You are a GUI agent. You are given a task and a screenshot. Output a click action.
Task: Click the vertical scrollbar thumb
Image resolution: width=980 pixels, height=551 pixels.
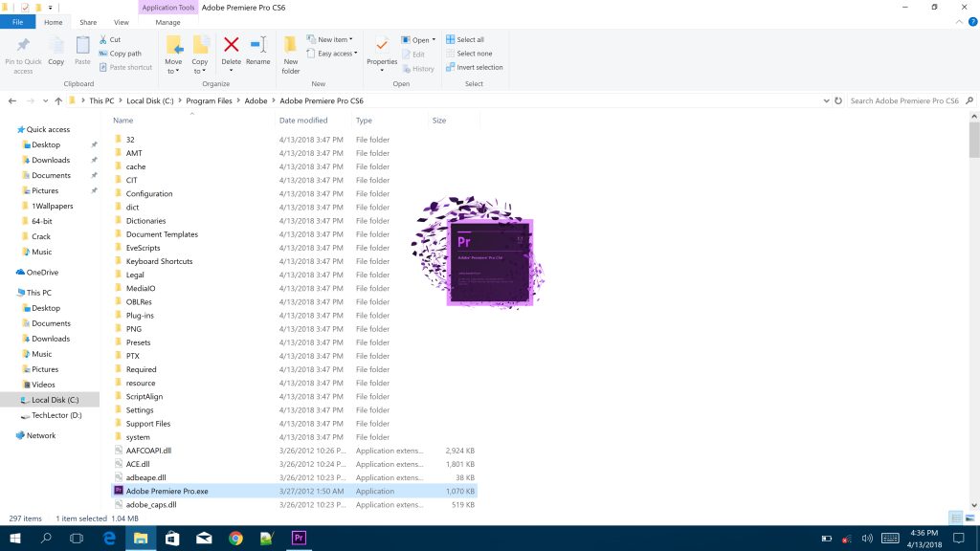point(973,140)
